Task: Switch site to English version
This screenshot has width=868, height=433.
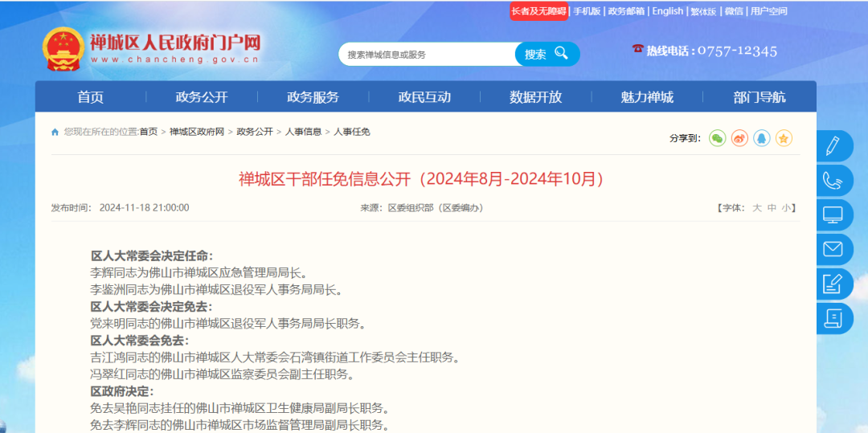Action: (667, 11)
